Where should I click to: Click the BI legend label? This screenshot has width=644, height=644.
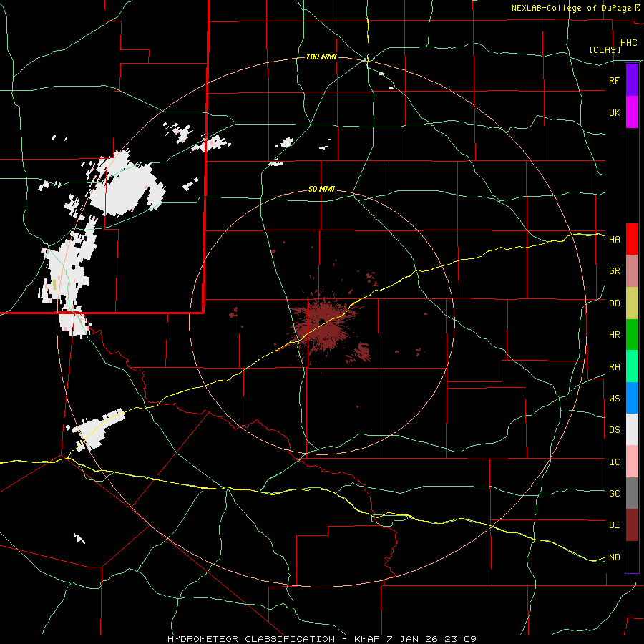(x=615, y=525)
